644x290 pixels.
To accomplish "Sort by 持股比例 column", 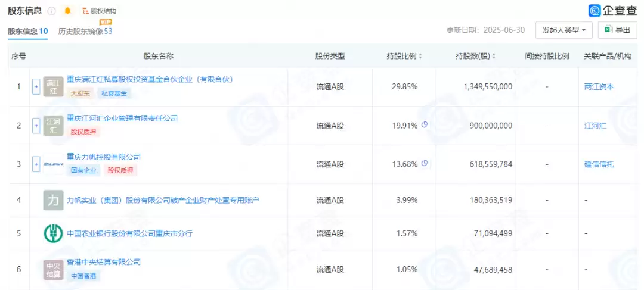I will [404, 56].
